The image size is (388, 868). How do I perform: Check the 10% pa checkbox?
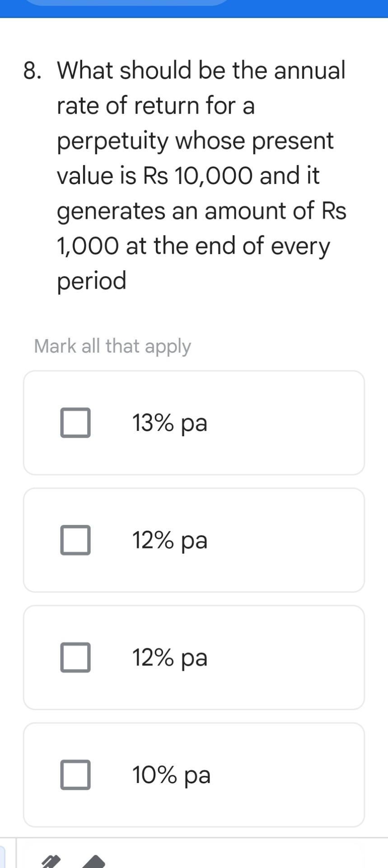coord(75,775)
